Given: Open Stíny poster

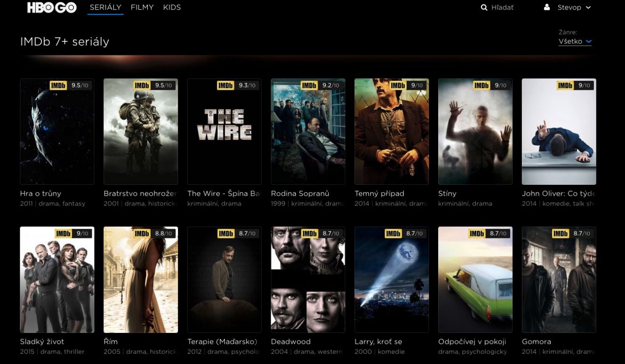Looking at the screenshot, I should (475, 131).
